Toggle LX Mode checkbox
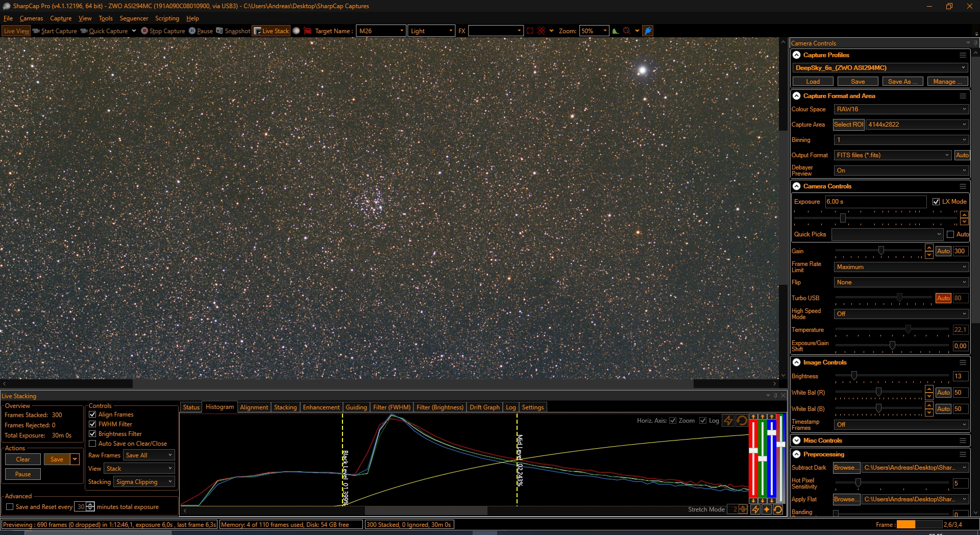Image resolution: width=980 pixels, height=535 pixels. pyautogui.click(x=936, y=202)
